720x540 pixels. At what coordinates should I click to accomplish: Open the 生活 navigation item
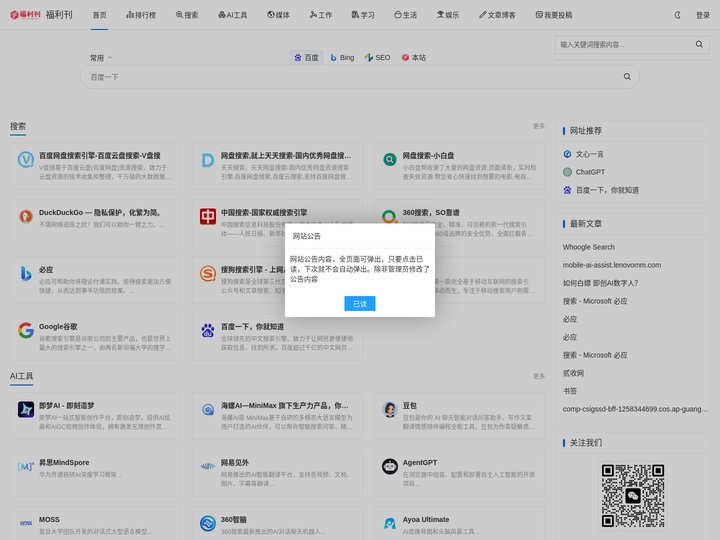click(x=405, y=15)
